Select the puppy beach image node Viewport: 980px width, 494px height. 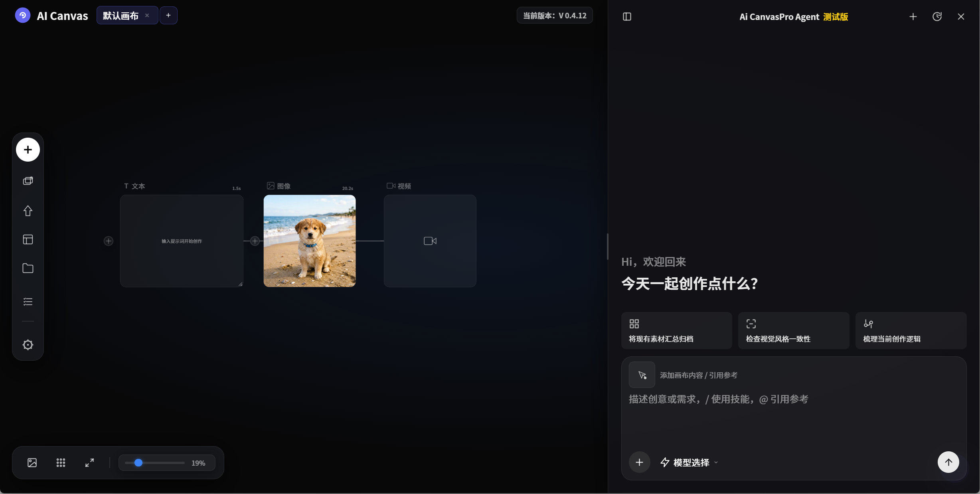(x=310, y=241)
